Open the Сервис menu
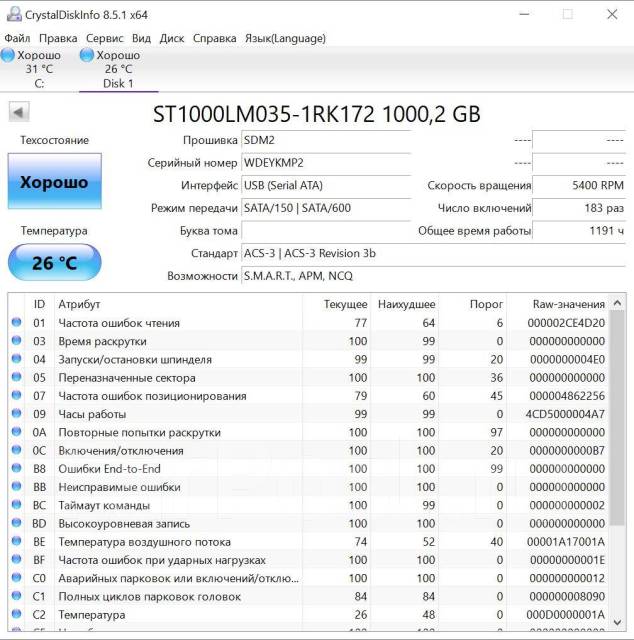 click(x=105, y=37)
